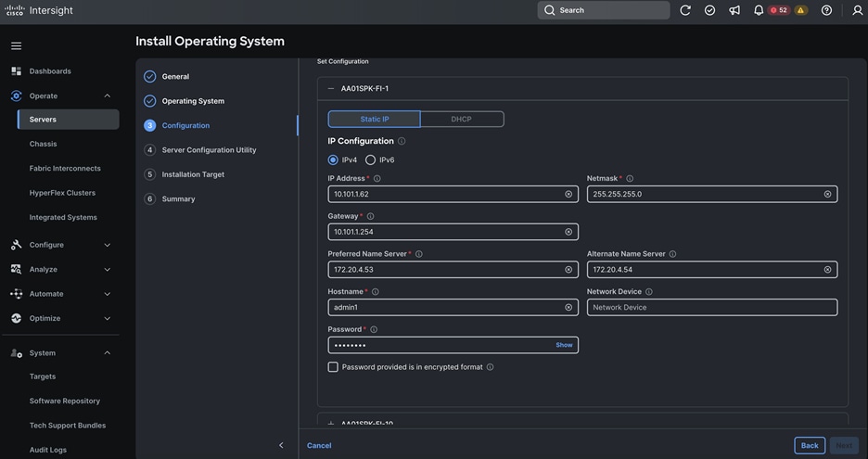Open the user profile icon
868x459 pixels.
point(857,10)
